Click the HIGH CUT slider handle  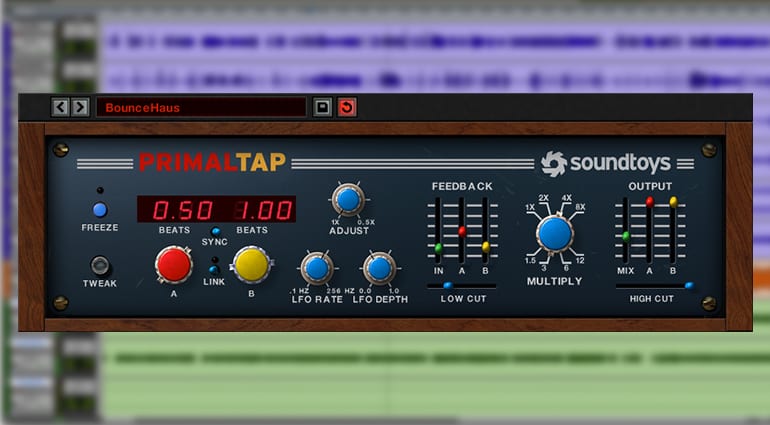(689, 285)
